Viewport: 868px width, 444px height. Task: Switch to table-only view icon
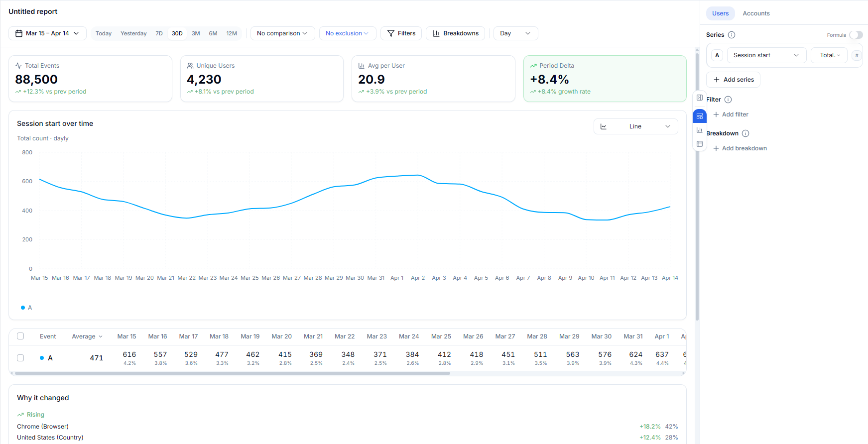click(700, 144)
